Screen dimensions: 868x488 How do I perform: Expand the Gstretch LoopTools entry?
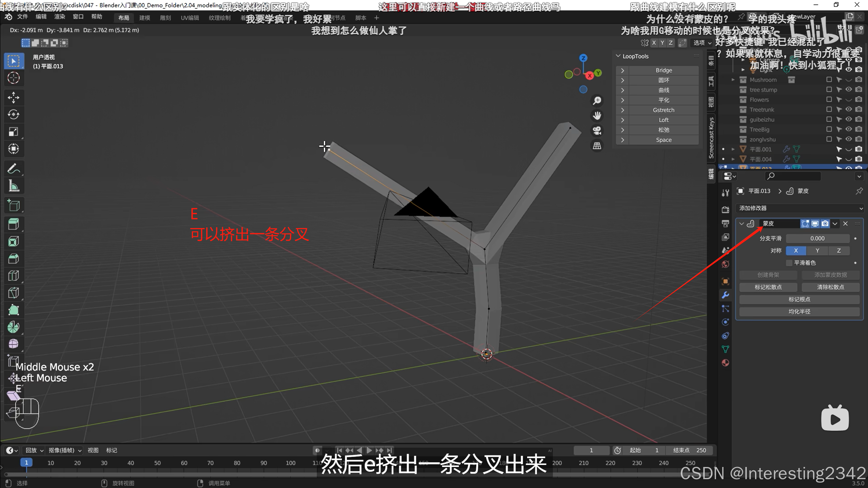click(622, 110)
